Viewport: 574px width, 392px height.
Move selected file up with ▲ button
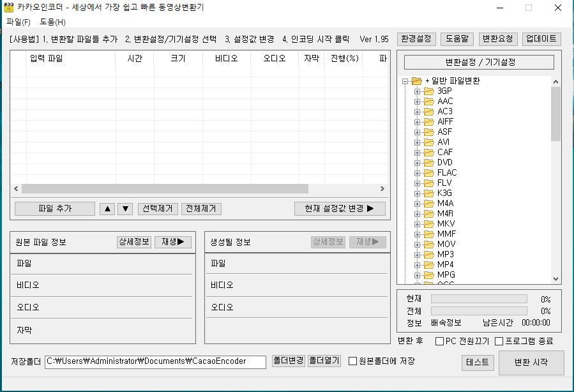pos(107,209)
